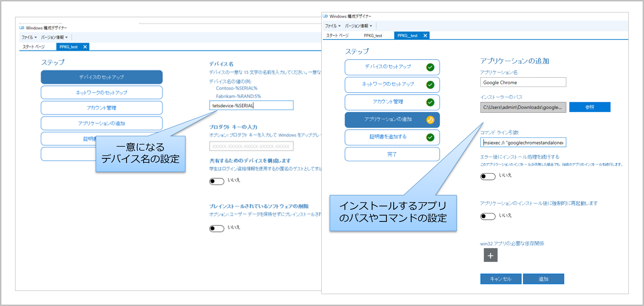Click the plus icon to add a win32 dependency

[x=490, y=255]
